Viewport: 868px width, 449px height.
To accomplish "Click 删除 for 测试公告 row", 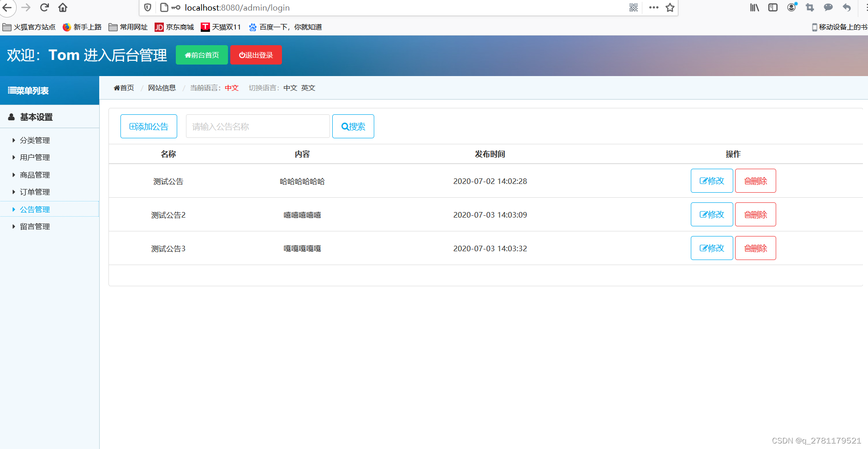I will pos(755,181).
